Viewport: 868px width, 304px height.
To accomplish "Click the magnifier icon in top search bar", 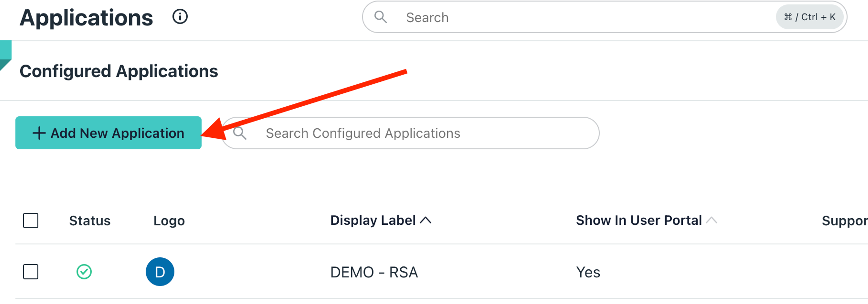I will [x=380, y=17].
